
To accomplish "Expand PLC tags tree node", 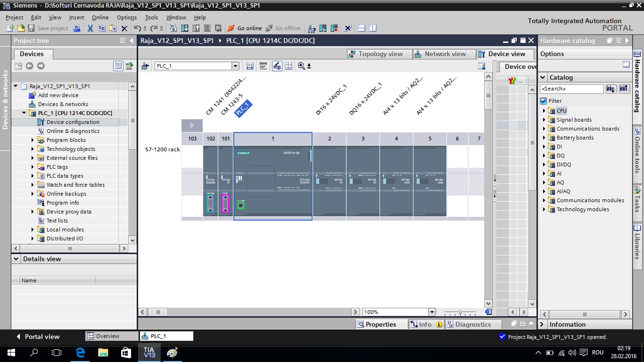I will pyautogui.click(x=33, y=167).
